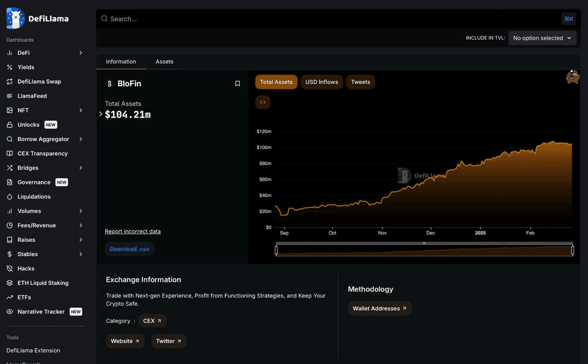The width and height of the screenshot is (588, 364).
Task: Bookmark the BloFin exchange
Action: [x=237, y=84]
